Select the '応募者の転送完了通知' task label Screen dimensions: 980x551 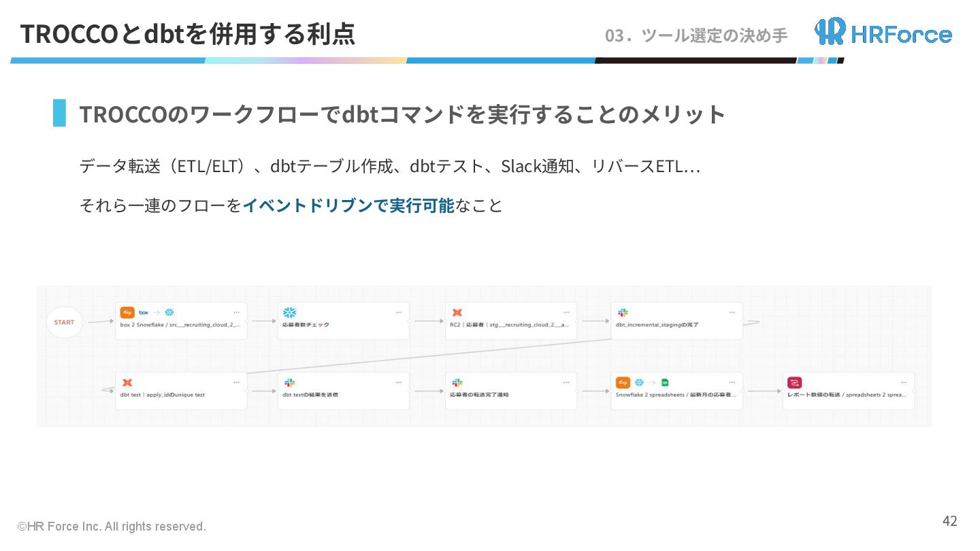click(x=479, y=395)
